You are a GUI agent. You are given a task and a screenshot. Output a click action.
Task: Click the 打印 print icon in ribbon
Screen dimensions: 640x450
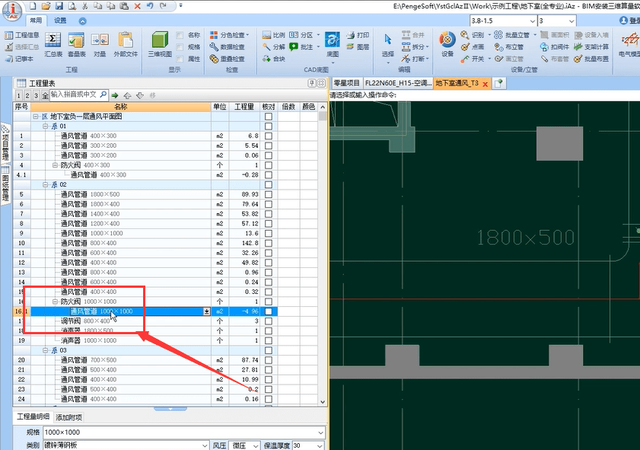pyautogui.click(x=358, y=35)
